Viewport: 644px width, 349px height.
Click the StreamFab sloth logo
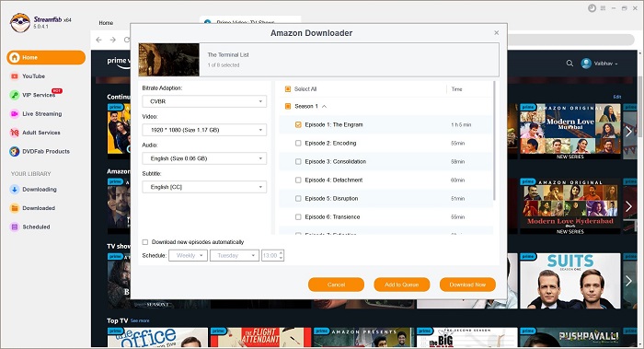point(20,23)
